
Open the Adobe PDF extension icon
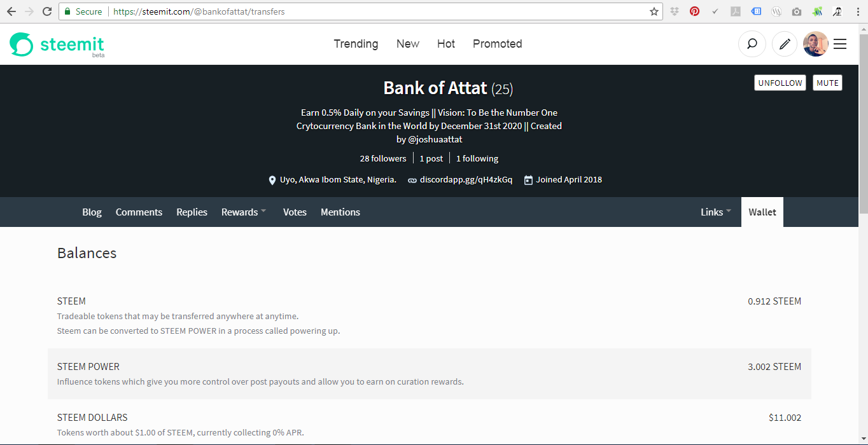point(736,11)
